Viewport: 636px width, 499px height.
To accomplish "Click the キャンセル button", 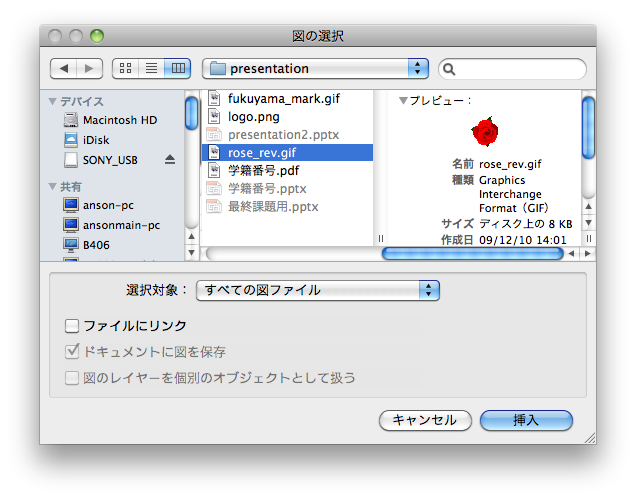I will (x=425, y=420).
